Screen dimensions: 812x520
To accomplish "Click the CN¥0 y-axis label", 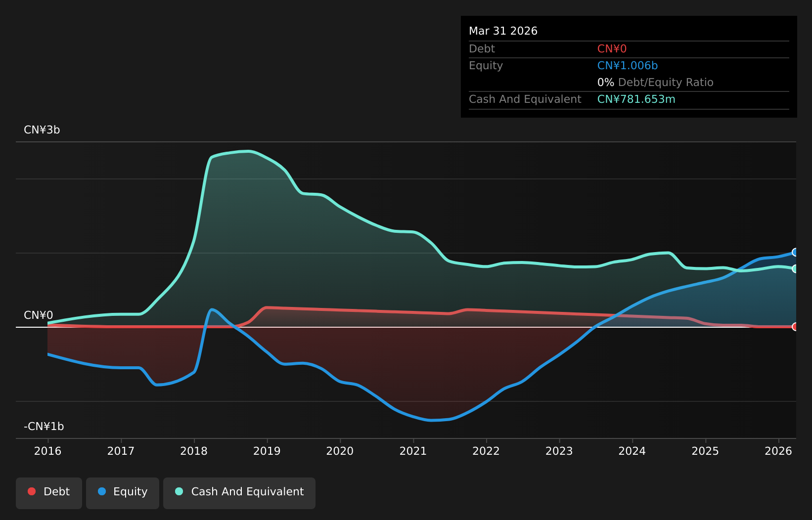I will (x=39, y=315).
